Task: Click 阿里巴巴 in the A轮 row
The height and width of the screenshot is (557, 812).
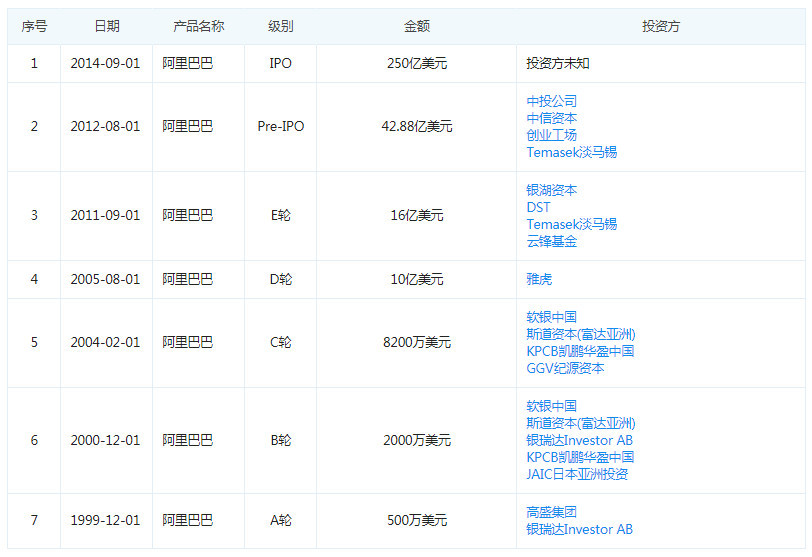Action: click(x=187, y=520)
